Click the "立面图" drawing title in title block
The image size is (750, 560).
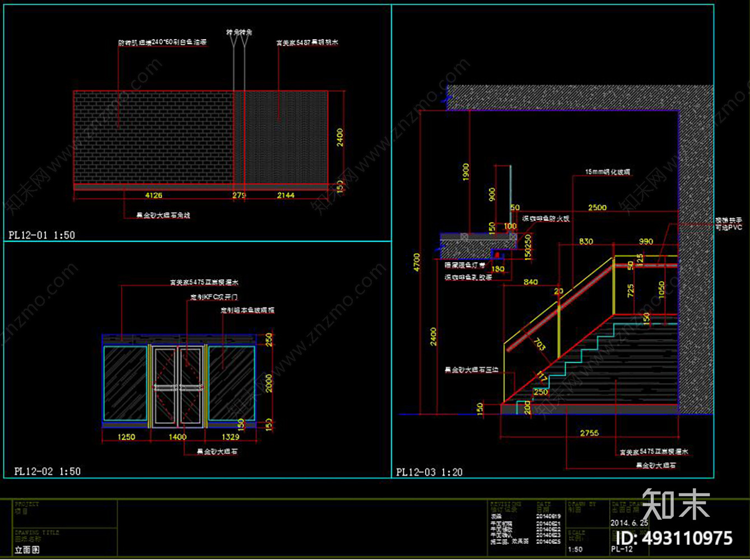click(x=27, y=550)
